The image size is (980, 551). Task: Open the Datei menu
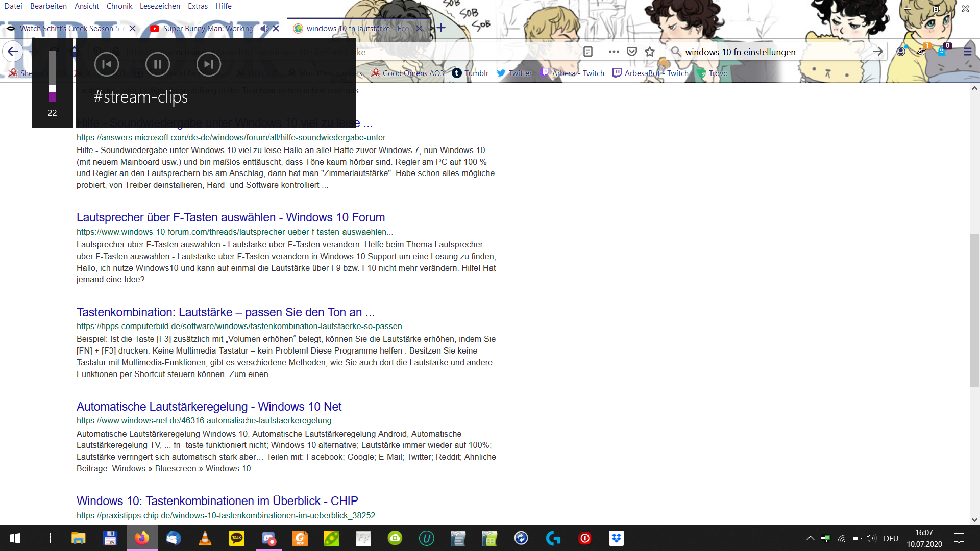point(13,6)
